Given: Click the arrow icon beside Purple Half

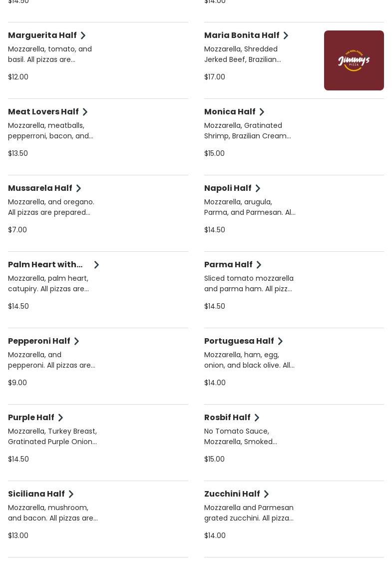Looking at the screenshot, I should point(60,418).
